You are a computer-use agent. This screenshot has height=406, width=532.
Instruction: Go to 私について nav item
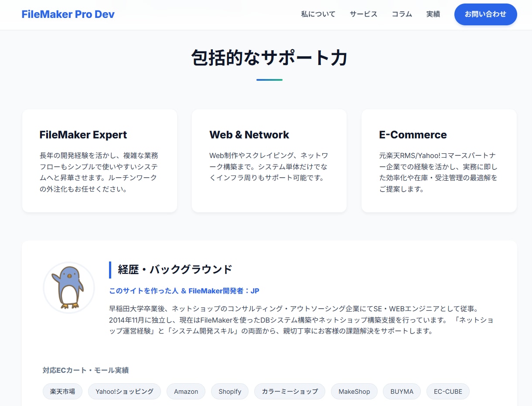[x=318, y=14]
